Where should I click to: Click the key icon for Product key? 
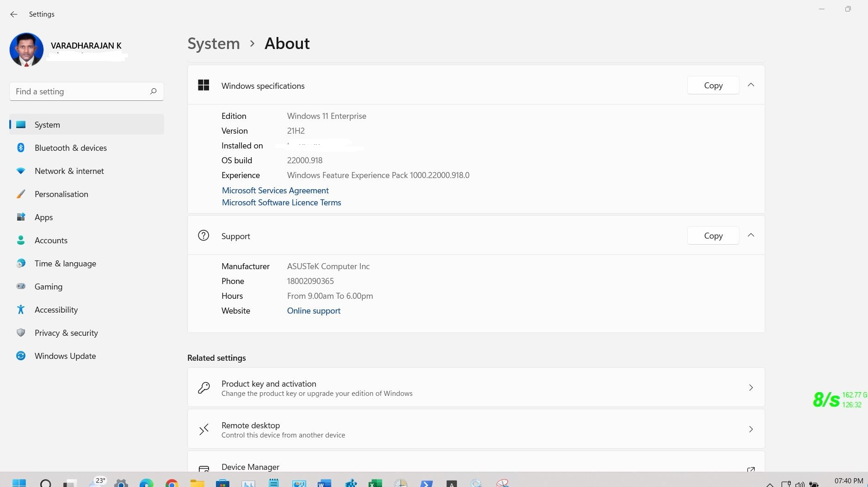[203, 388]
